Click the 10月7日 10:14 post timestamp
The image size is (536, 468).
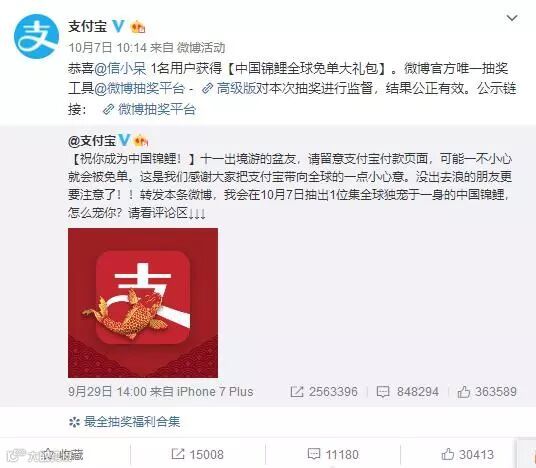(107, 48)
